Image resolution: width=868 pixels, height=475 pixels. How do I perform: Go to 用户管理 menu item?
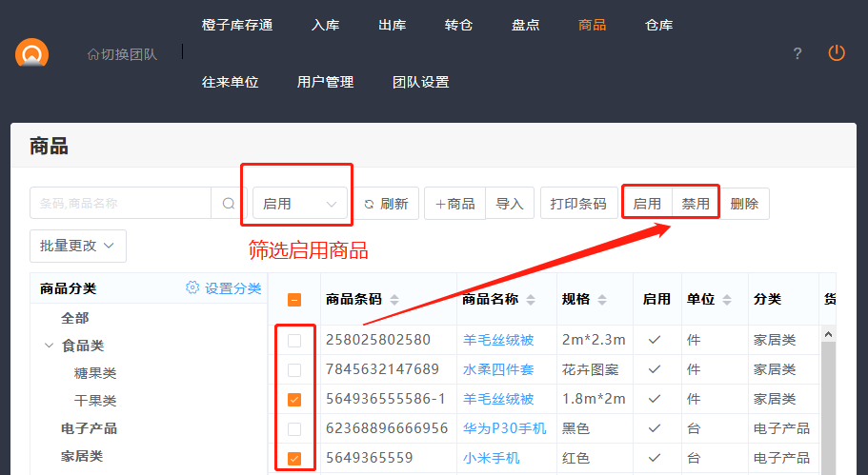click(x=325, y=82)
